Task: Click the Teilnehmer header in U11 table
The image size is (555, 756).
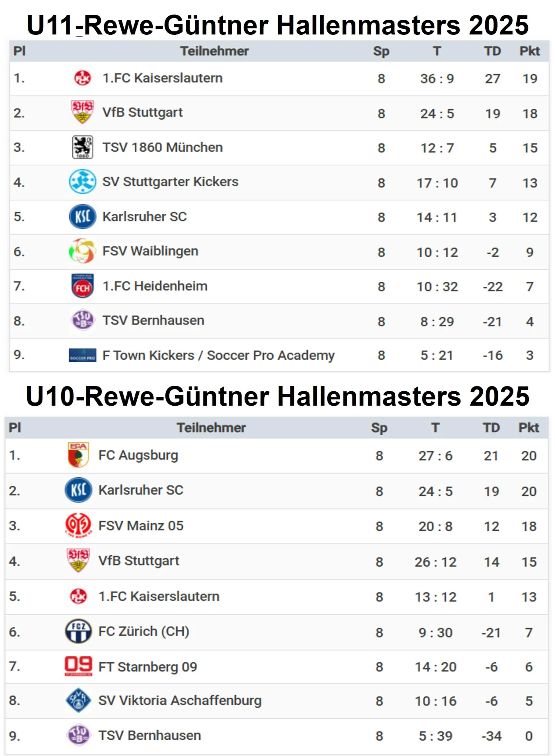Action: pos(214,51)
